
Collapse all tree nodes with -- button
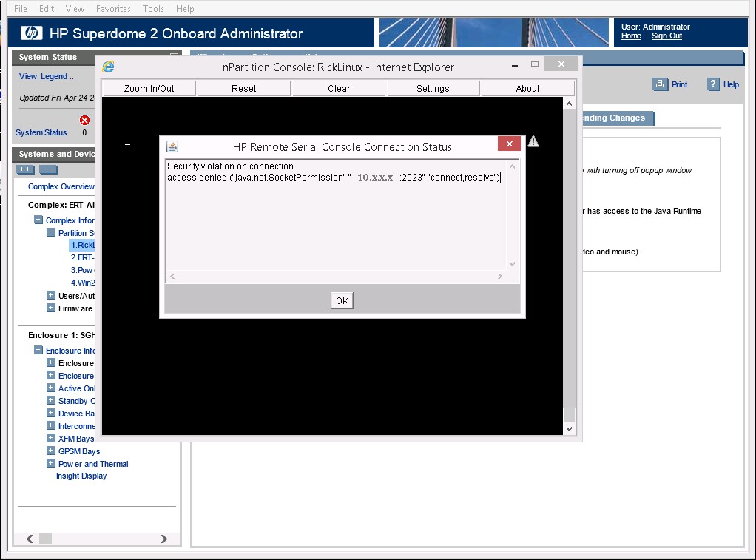click(x=48, y=170)
